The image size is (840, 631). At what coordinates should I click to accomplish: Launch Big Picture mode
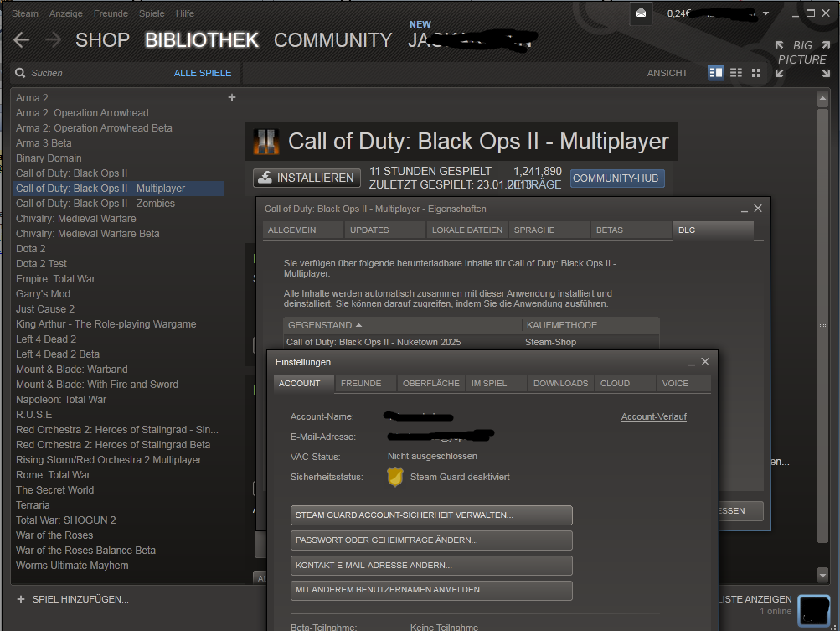pos(802,59)
